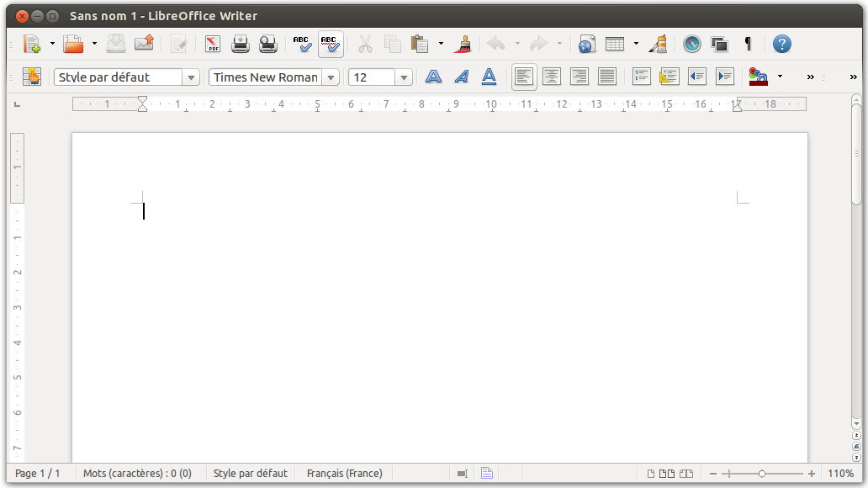The width and height of the screenshot is (868, 488).
Task: Toggle Edit mode pencil icon
Action: [179, 44]
